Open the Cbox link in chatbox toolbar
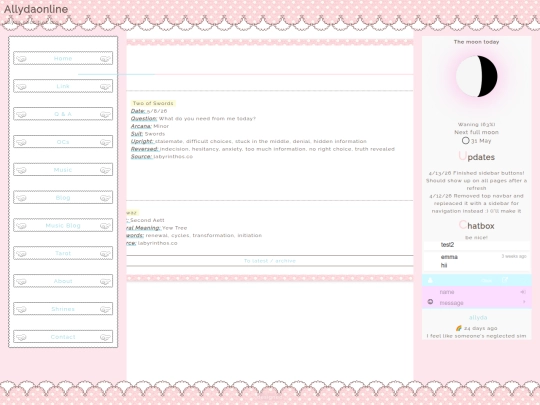 (487, 281)
